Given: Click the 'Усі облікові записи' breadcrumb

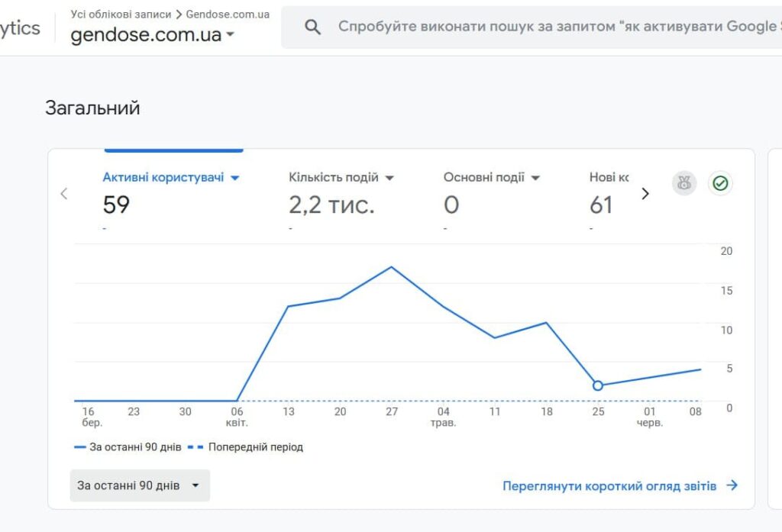Looking at the screenshot, I should (121, 14).
